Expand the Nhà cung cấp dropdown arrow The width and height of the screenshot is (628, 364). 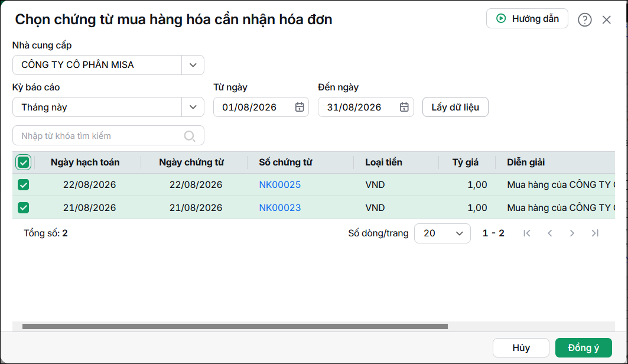[x=193, y=65]
